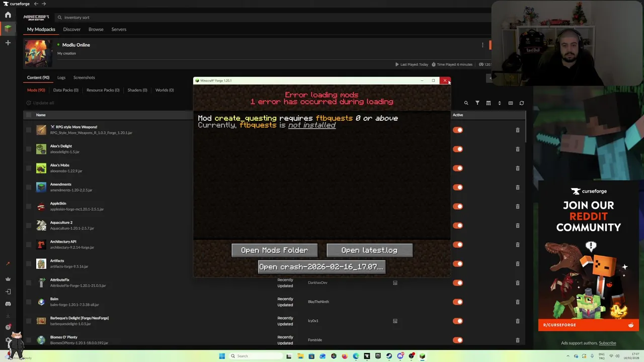Toggle the Amendments mod off
Viewport: 644px width, 362px height.
(x=458, y=188)
